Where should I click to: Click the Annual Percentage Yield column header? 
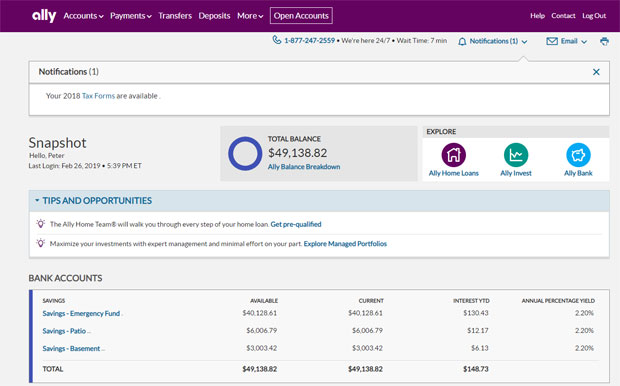[558, 301]
